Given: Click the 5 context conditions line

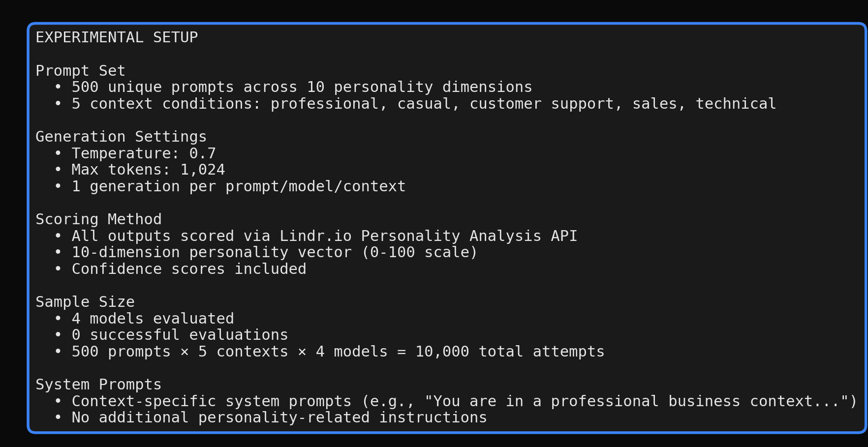Looking at the screenshot, I should point(423,104).
